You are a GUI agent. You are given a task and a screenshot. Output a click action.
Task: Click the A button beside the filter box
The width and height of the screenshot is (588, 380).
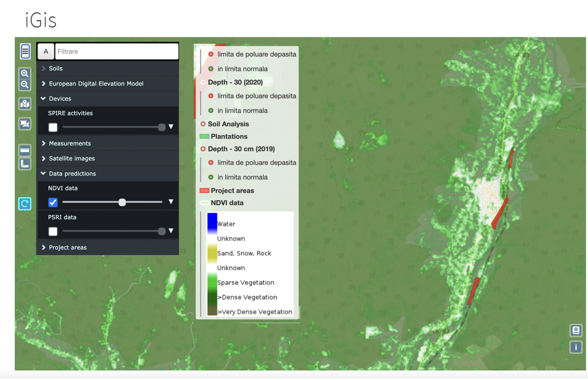[46, 51]
